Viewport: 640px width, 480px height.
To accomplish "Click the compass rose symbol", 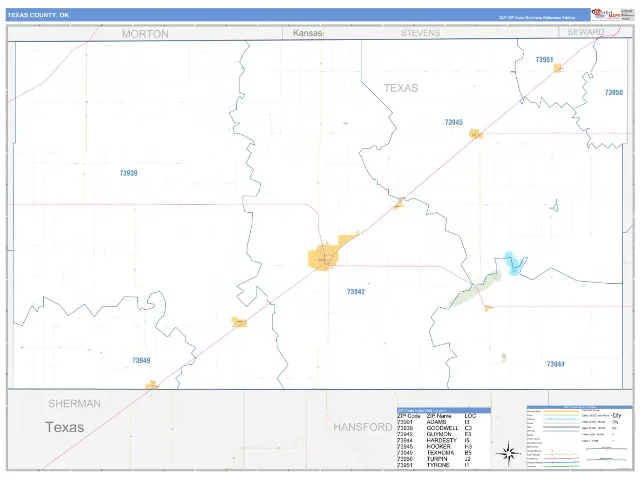I will tap(508, 453).
